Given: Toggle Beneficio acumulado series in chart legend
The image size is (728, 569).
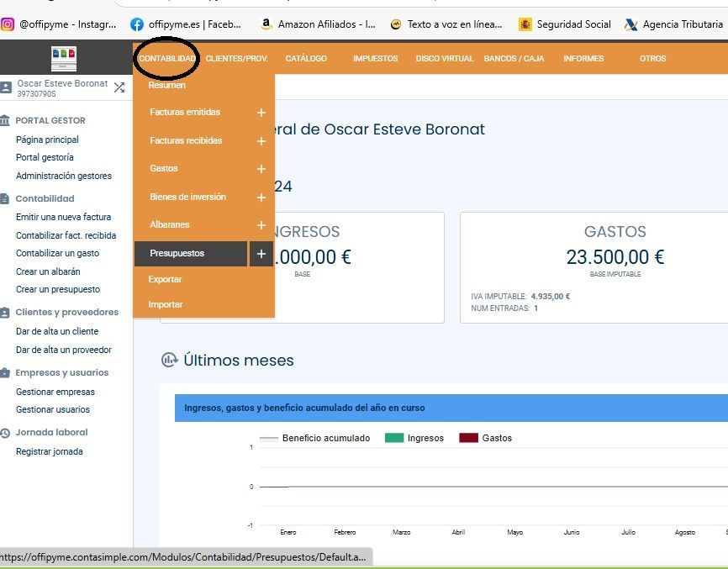Looking at the screenshot, I should pyautogui.click(x=314, y=438).
